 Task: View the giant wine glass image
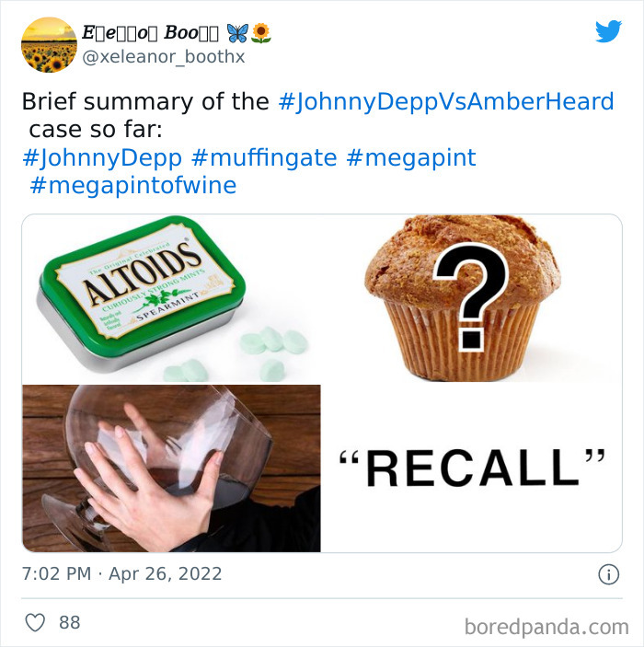pos(171,468)
